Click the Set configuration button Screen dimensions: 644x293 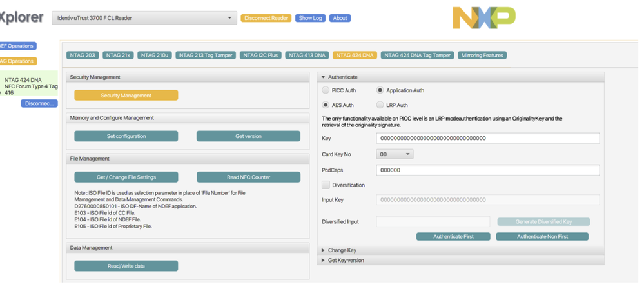(126, 136)
